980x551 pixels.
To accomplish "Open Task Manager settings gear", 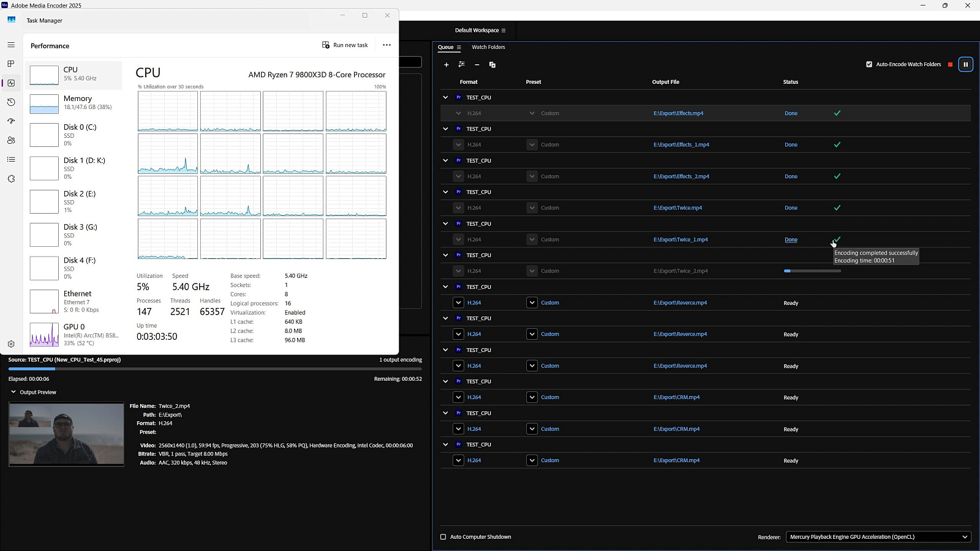I will click(11, 344).
